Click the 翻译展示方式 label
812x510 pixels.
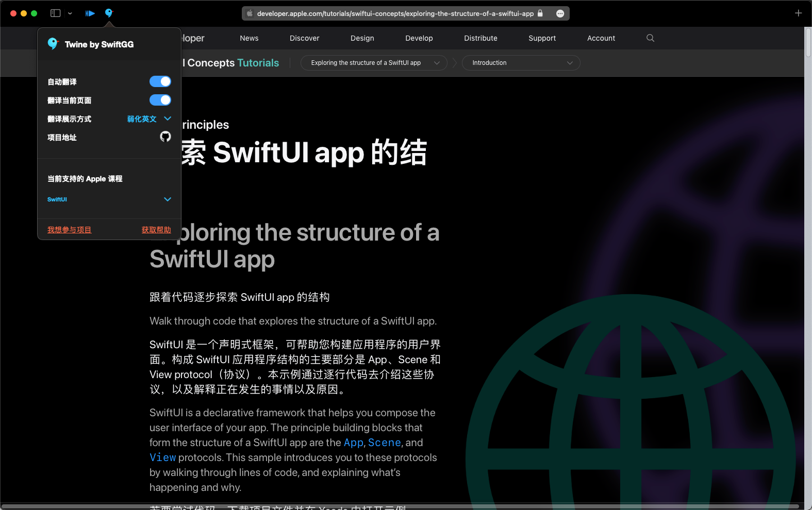(69, 119)
